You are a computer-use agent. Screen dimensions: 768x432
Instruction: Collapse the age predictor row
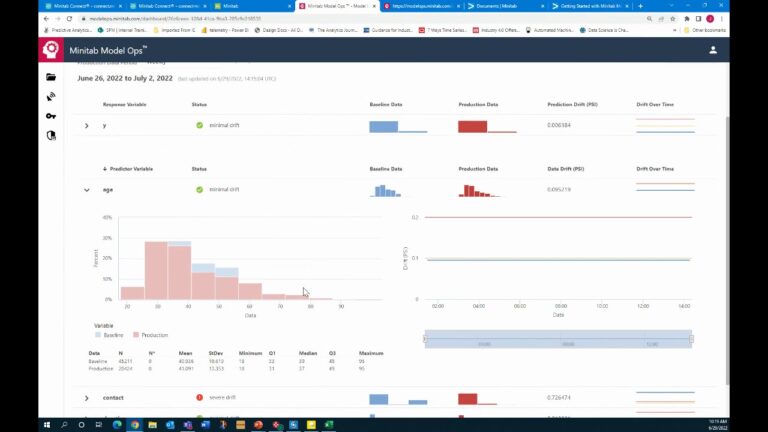87,190
